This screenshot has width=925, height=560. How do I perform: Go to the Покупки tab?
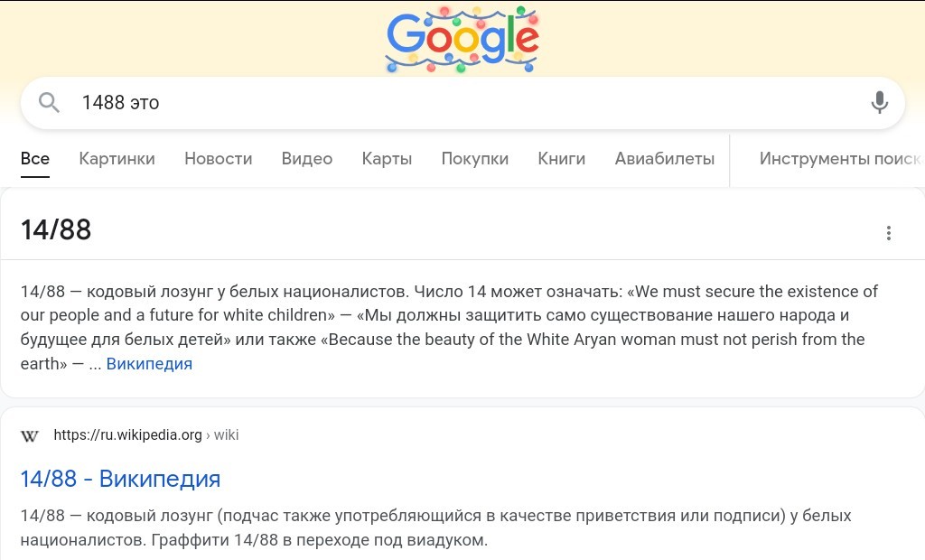click(x=475, y=158)
